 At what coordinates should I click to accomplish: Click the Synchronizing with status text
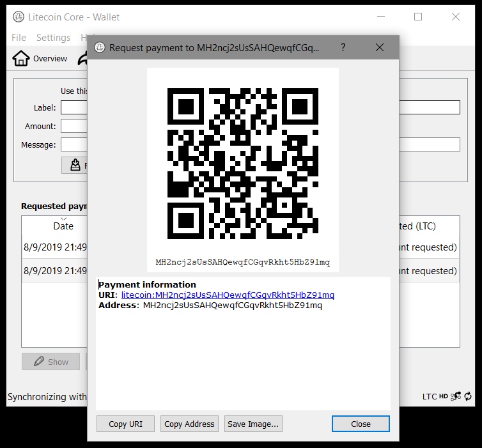click(47, 397)
